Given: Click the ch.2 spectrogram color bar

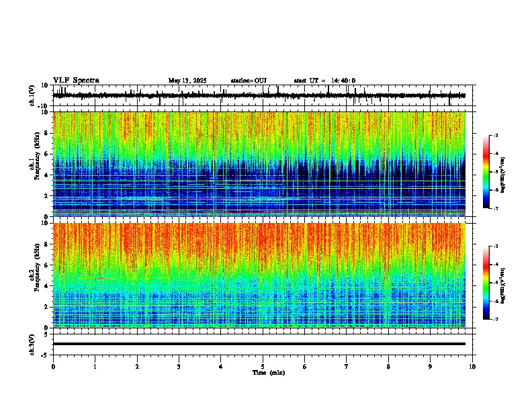Looking at the screenshot, I should click(x=486, y=283).
